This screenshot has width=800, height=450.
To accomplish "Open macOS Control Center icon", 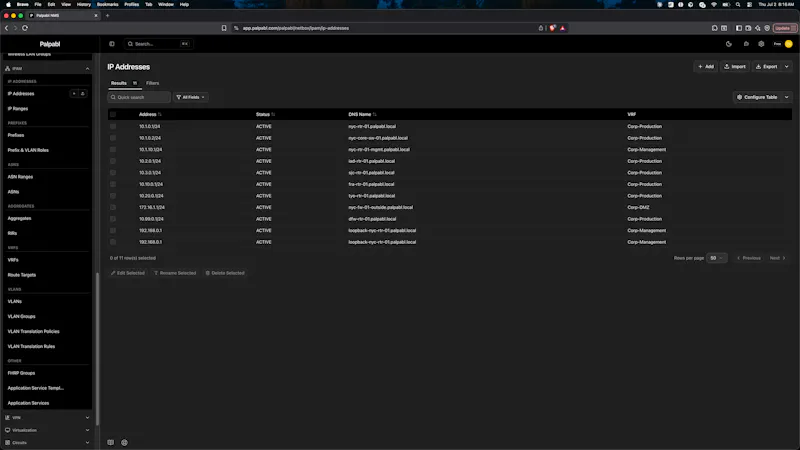I will (x=749, y=4).
